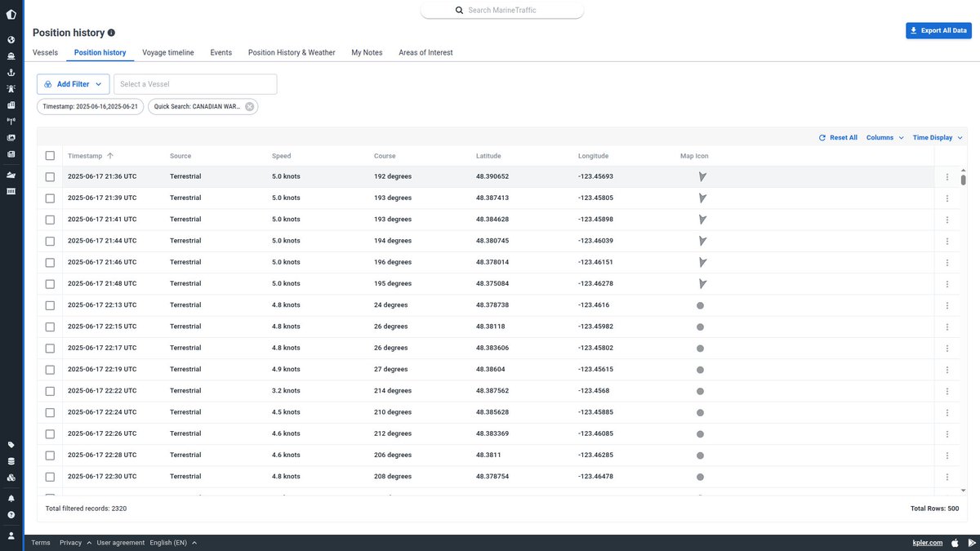Check the box for 2025-06-17 22:17 UTC row

(50, 348)
